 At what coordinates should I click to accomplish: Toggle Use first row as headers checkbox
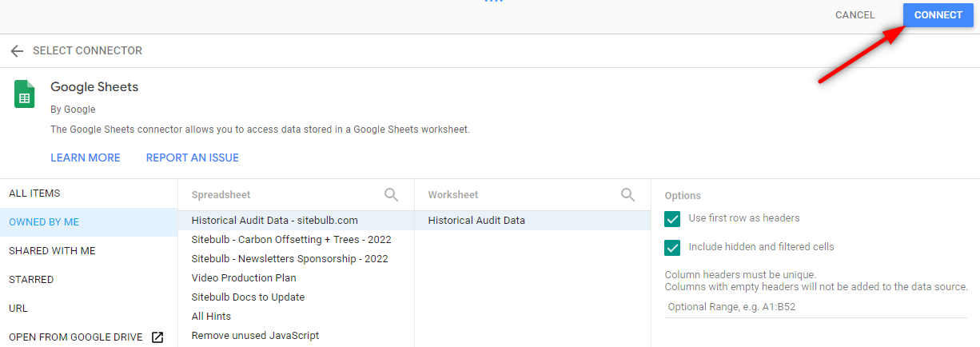[x=672, y=218]
